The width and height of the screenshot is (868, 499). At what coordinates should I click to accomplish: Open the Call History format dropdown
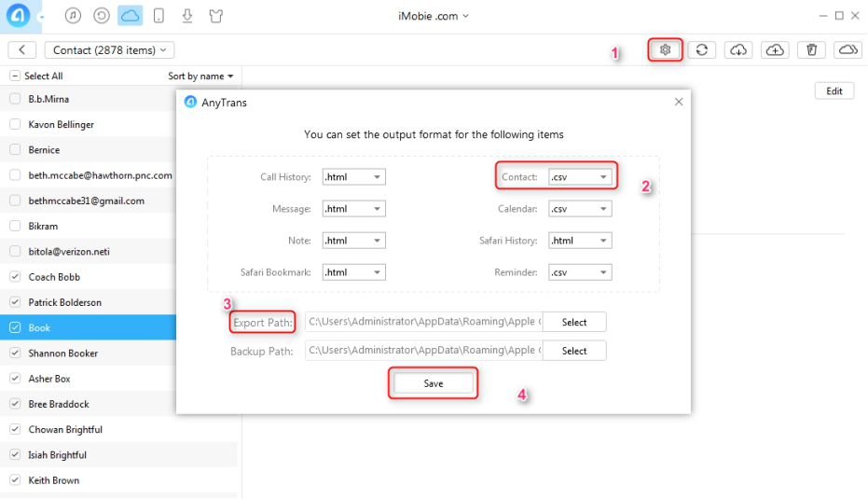click(353, 177)
